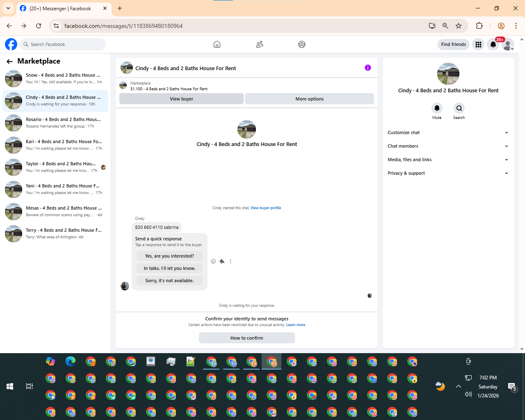Select the Cindy conversation in the list
525x420 pixels.
coord(55,100)
